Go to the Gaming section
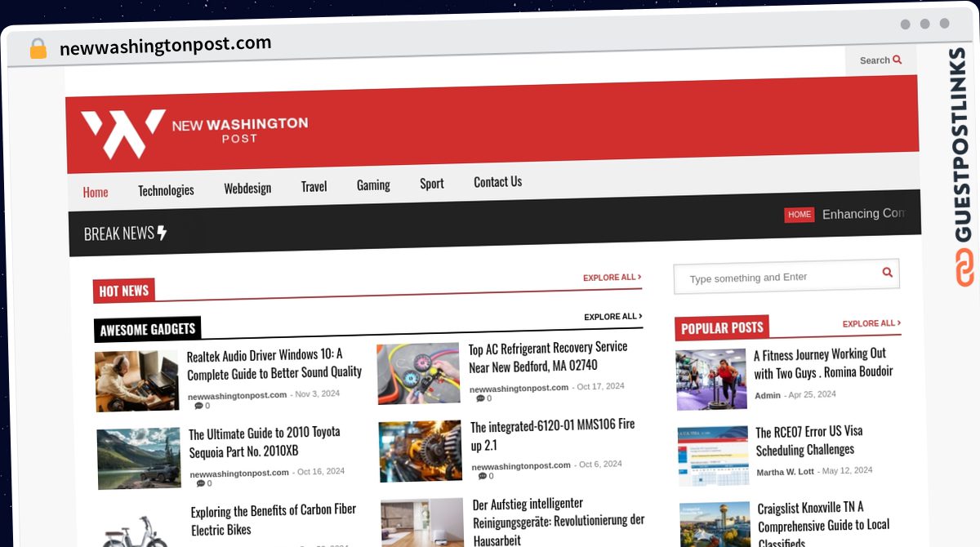The width and height of the screenshot is (980, 547). coord(373,185)
